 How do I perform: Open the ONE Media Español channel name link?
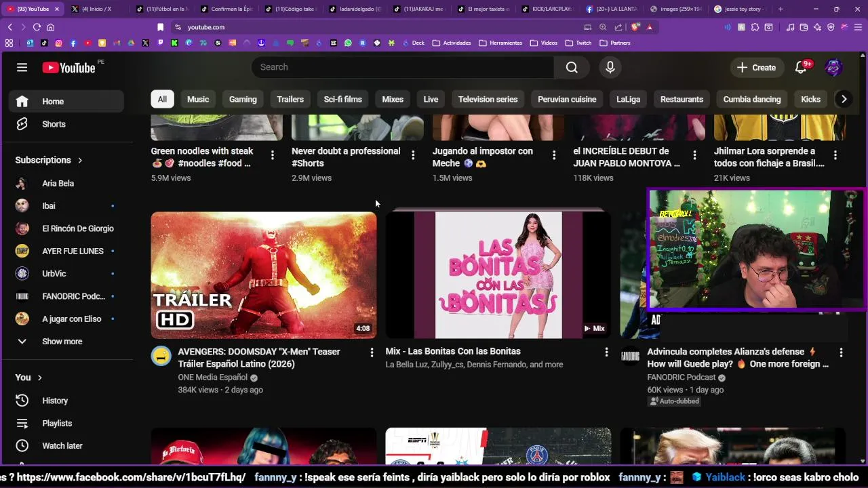212,378
